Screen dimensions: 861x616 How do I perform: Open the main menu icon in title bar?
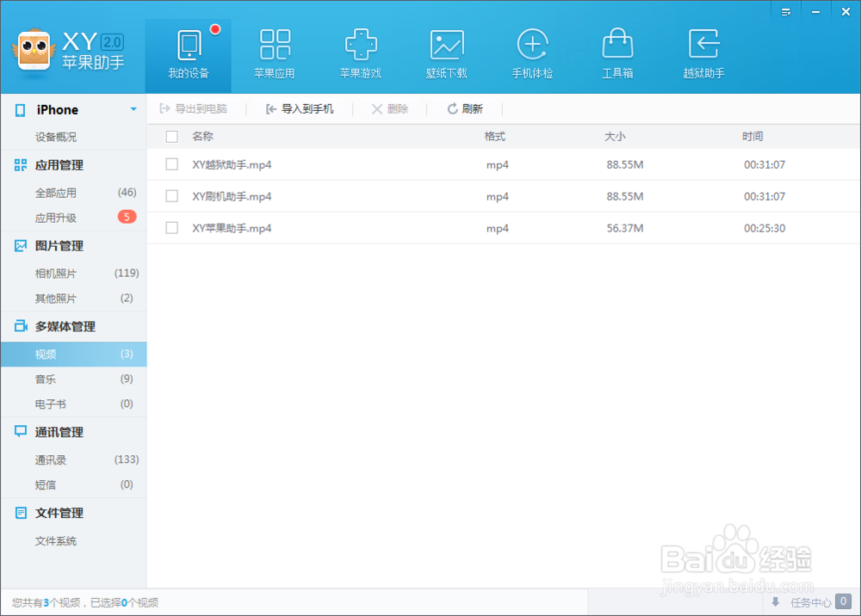[x=786, y=12]
